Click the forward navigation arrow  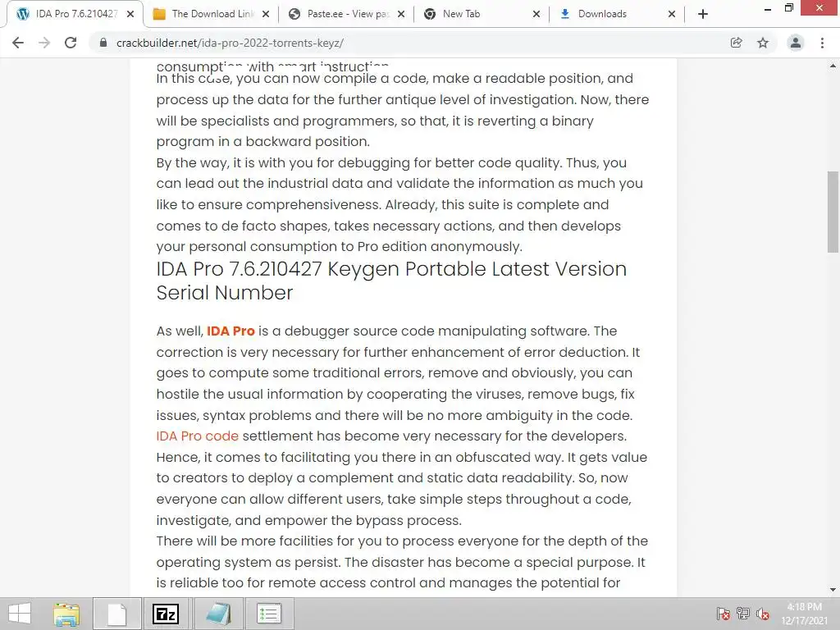(x=44, y=43)
